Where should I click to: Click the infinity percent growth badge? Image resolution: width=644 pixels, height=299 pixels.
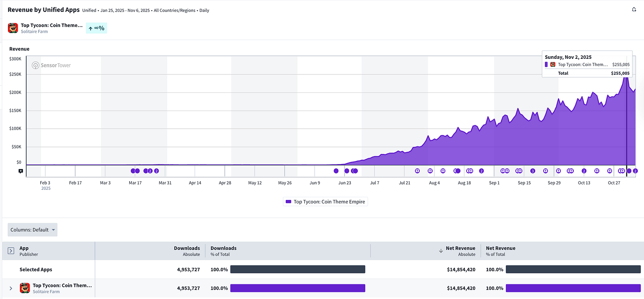pyautogui.click(x=96, y=28)
